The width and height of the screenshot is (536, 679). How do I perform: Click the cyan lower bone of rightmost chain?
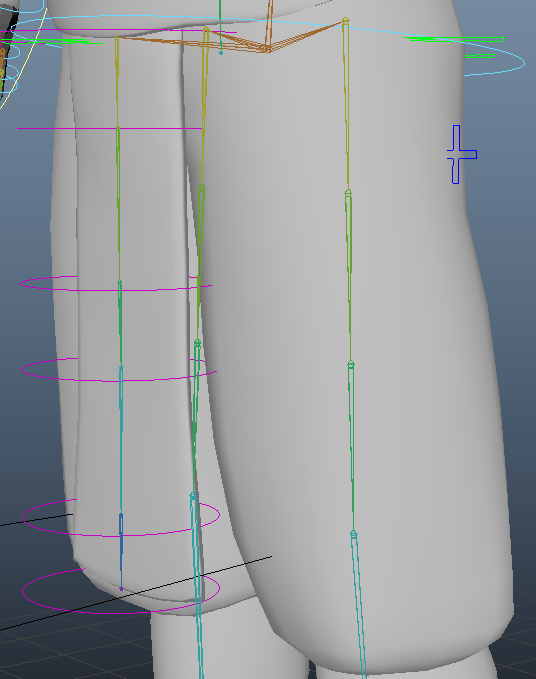click(360, 606)
